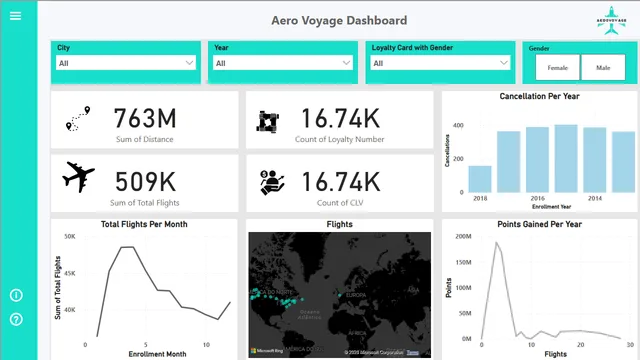Click the Aero Voyage Dashboard title

339,20
